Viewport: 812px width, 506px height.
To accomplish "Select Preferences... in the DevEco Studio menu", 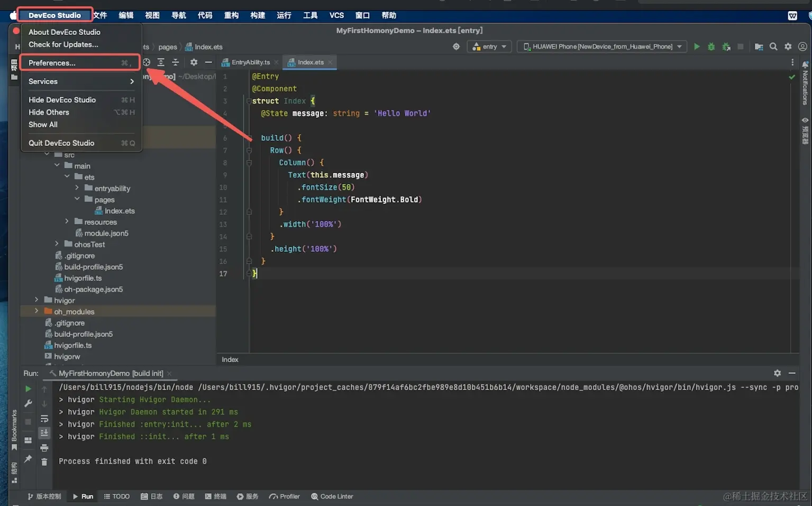I will point(80,63).
